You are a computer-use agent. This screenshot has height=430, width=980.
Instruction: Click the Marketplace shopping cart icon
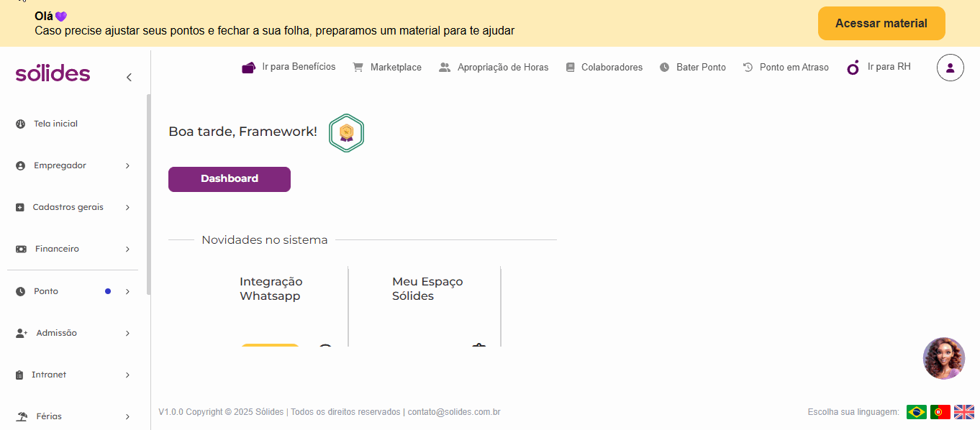[x=358, y=67]
